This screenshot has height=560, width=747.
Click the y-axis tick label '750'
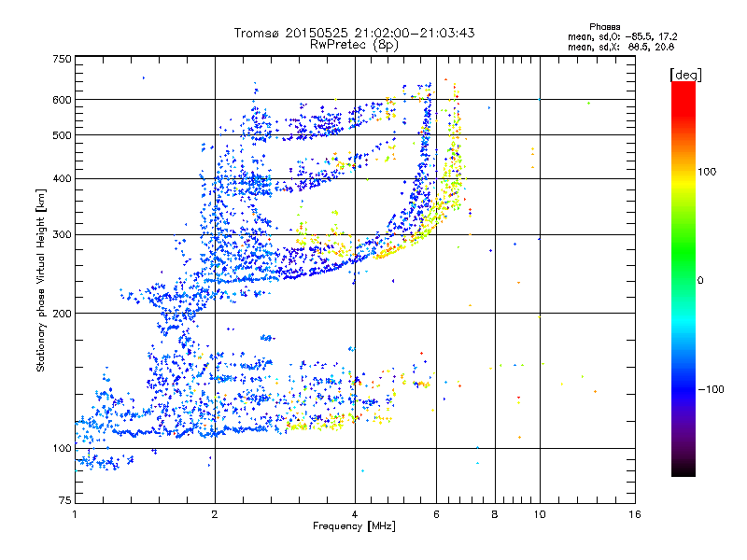(63, 59)
